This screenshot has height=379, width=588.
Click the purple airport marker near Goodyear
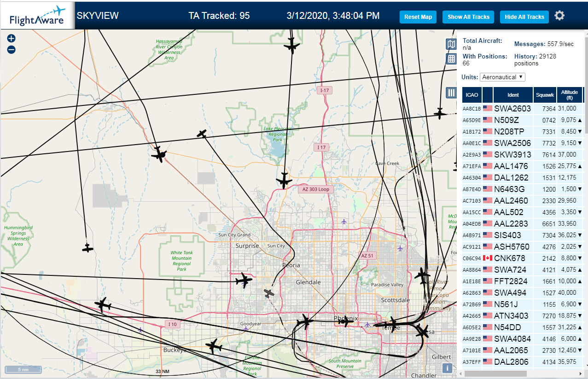point(246,329)
